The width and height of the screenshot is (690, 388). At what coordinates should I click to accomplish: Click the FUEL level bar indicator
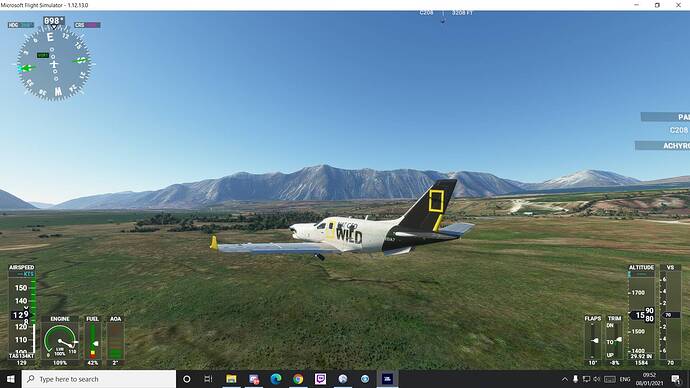click(93, 341)
